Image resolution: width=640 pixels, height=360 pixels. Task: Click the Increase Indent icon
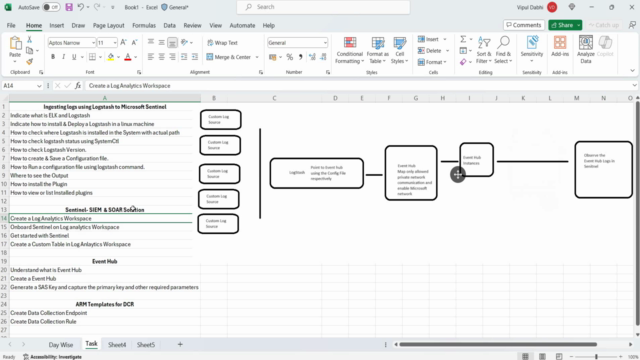pyautogui.click(x=195, y=57)
